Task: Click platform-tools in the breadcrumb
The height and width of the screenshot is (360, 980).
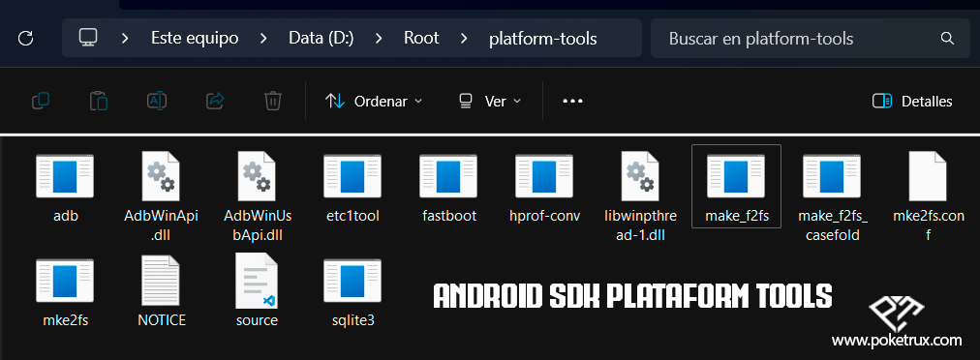Action: pyautogui.click(x=543, y=39)
